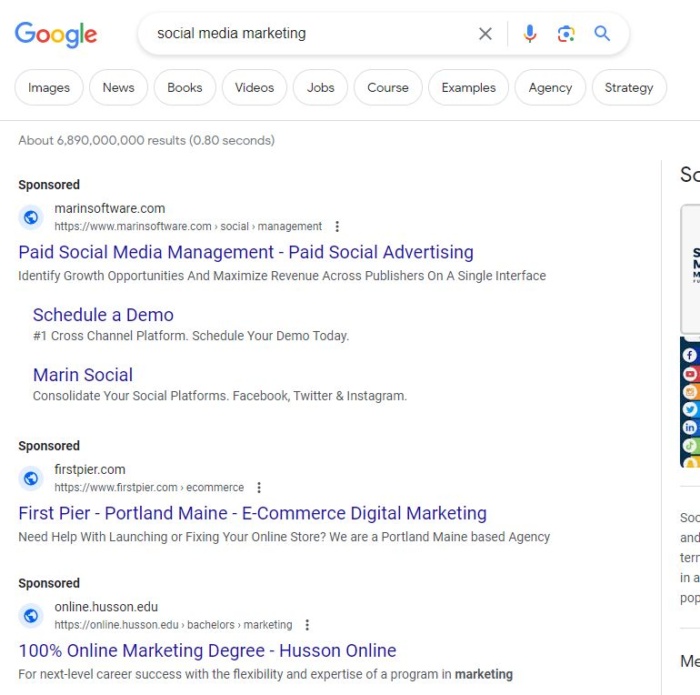Select the News filter chip

click(x=118, y=87)
